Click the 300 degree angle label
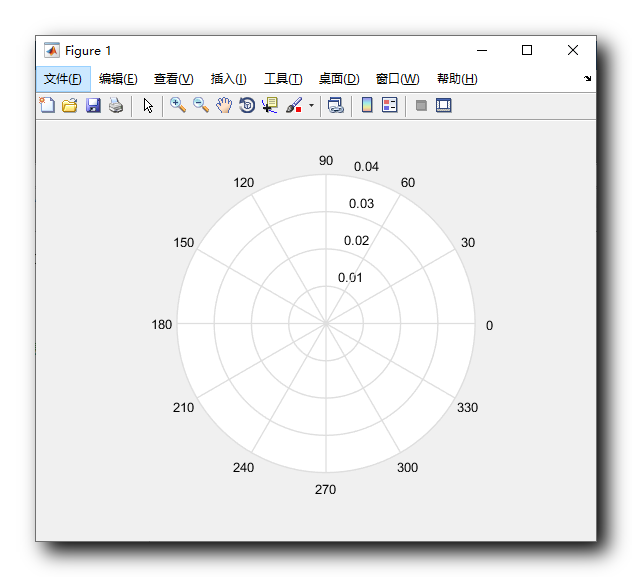 407,467
